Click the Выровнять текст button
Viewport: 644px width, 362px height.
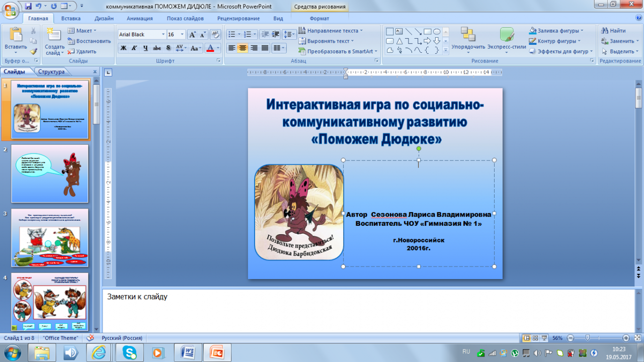pyautogui.click(x=326, y=41)
